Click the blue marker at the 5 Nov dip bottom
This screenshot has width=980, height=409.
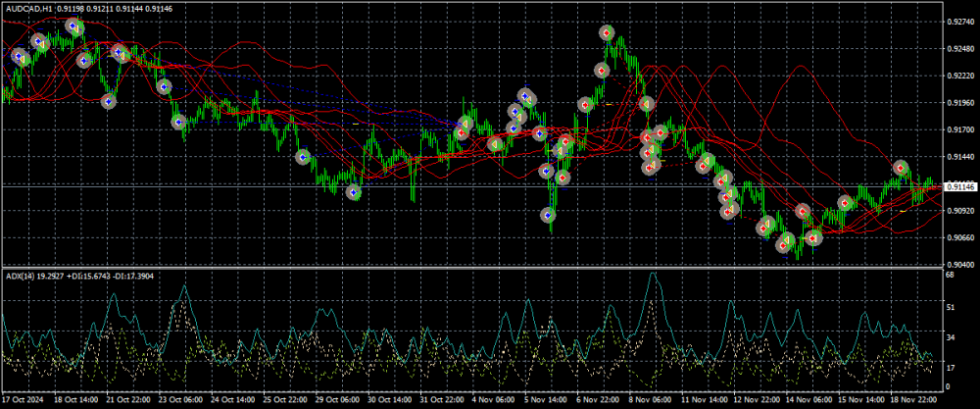click(x=550, y=215)
